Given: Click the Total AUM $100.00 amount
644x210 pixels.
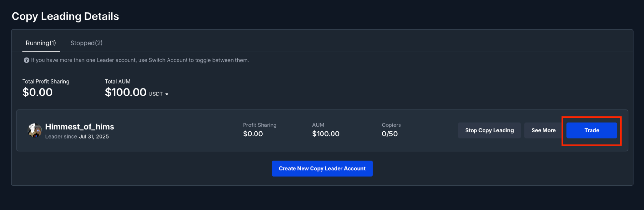Looking at the screenshot, I should tap(126, 93).
